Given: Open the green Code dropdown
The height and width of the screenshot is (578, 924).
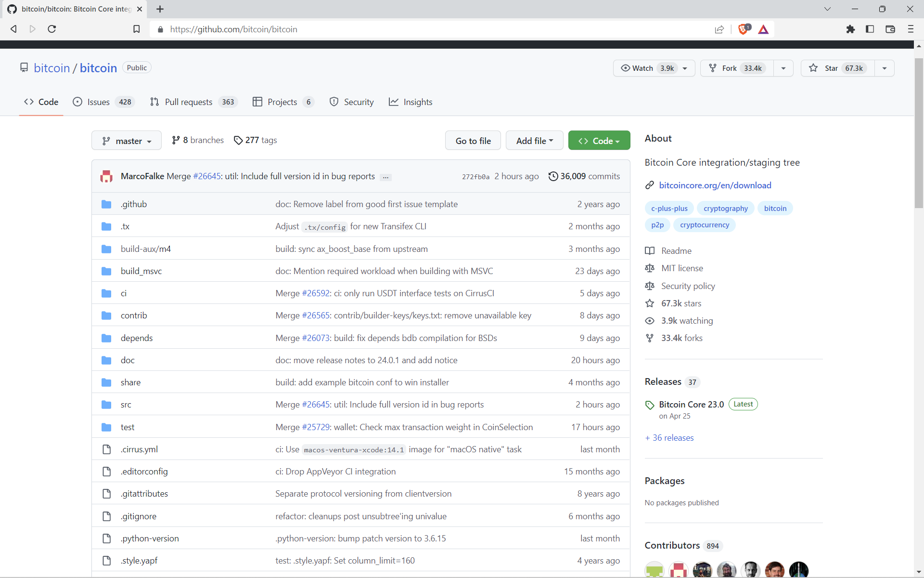Looking at the screenshot, I should (x=599, y=140).
